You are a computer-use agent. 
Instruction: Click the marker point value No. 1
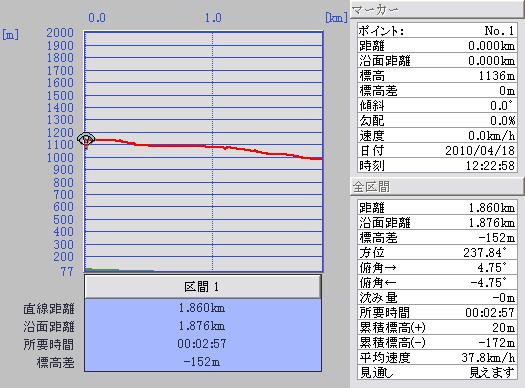click(499, 31)
